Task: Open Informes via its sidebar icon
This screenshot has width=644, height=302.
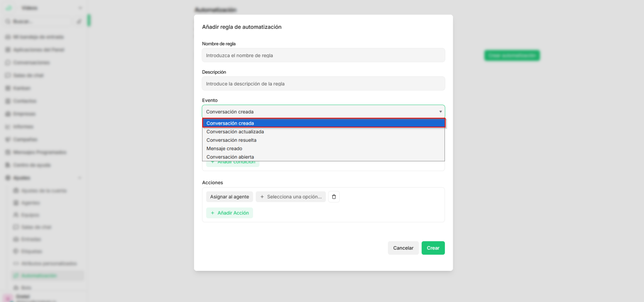Action: pyautogui.click(x=8, y=127)
